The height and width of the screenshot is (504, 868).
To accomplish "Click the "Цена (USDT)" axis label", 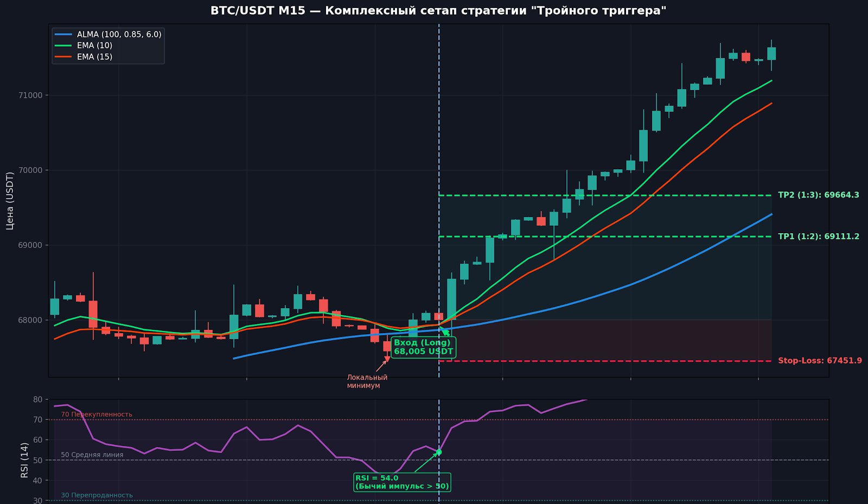I will [10, 201].
